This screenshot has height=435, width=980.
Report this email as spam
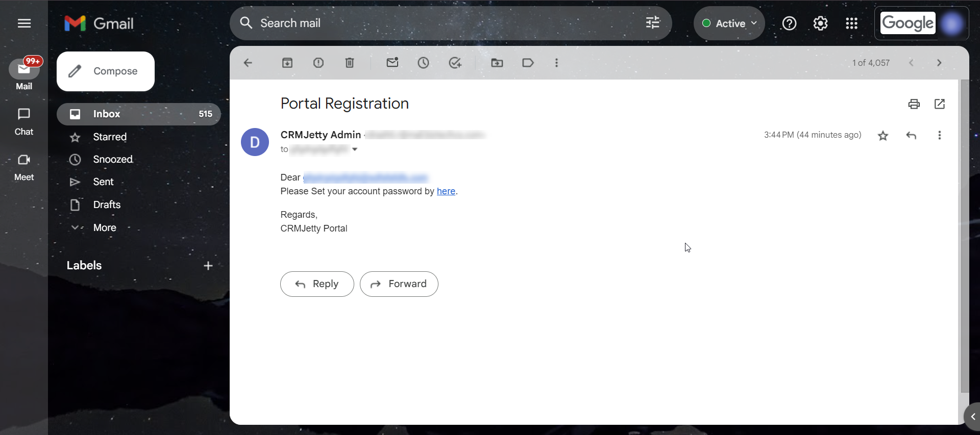click(318, 63)
